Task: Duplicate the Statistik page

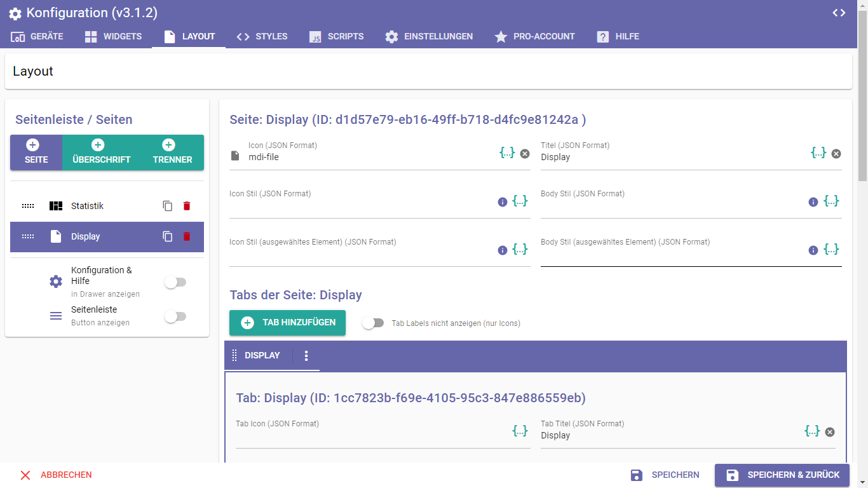Action: tap(168, 206)
